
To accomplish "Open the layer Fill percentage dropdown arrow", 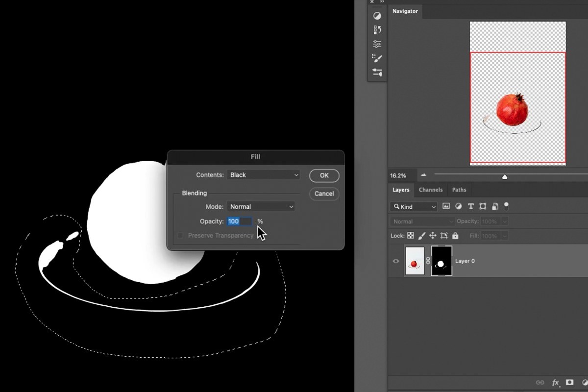I will pyautogui.click(x=505, y=236).
